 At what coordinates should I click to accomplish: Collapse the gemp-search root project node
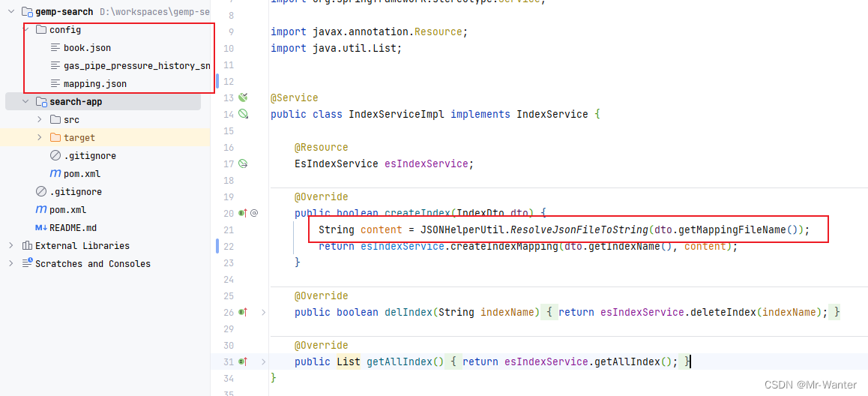[11, 12]
